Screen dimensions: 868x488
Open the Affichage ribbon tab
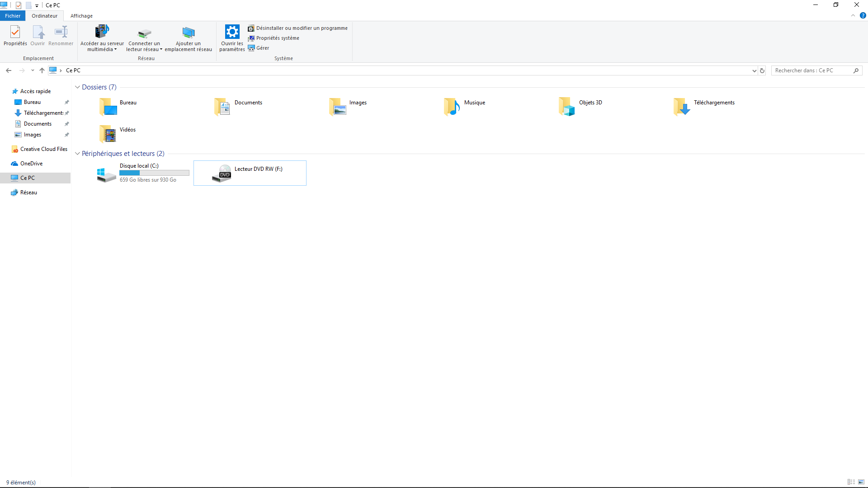pyautogui.click(x=81, y=16)
